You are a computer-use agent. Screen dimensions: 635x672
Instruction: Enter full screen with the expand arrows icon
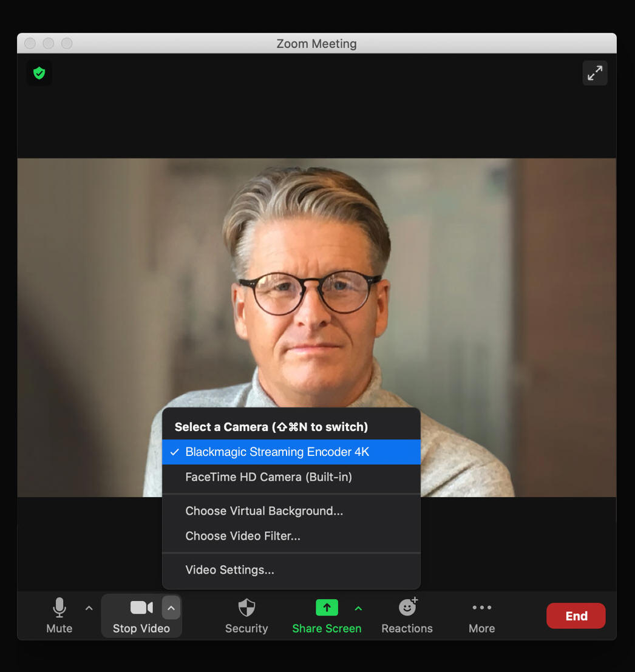pyautogui.click(x=594, y=73)
